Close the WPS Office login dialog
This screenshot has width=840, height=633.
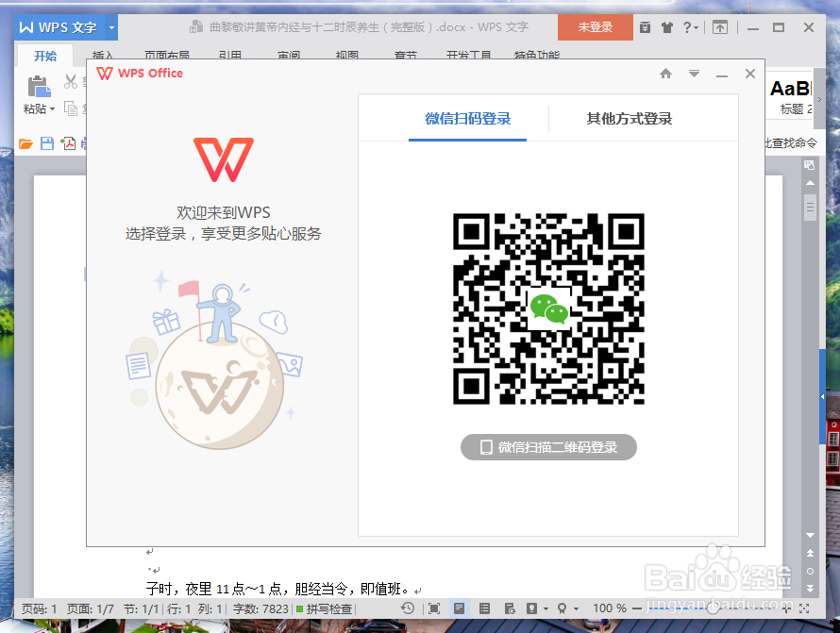[x=750, y=74]
